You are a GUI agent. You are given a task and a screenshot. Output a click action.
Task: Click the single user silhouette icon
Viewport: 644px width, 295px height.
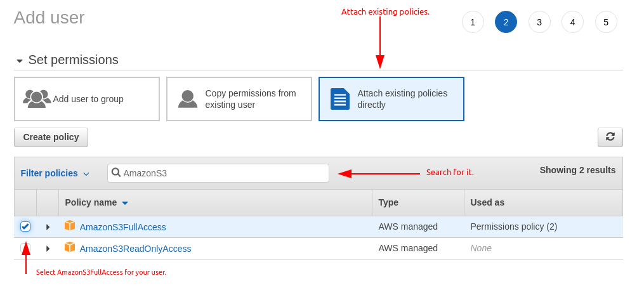tap(187, 98)
